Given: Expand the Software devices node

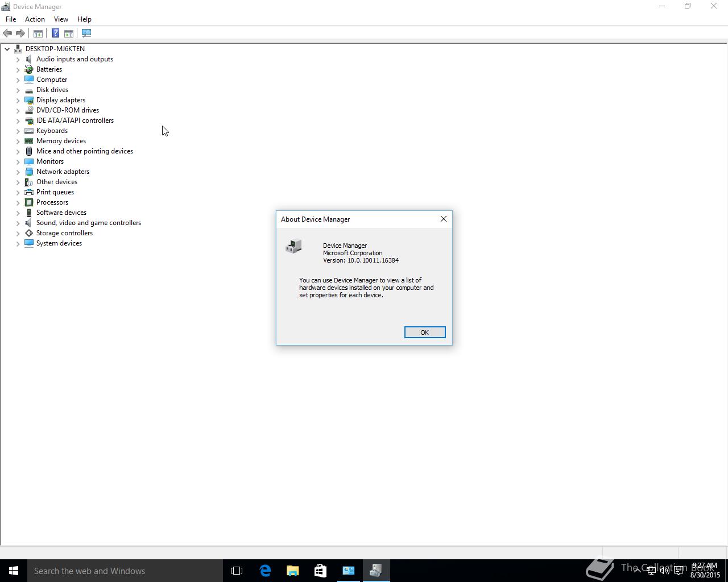Looking at the screenshot, I should pos(18,213).
